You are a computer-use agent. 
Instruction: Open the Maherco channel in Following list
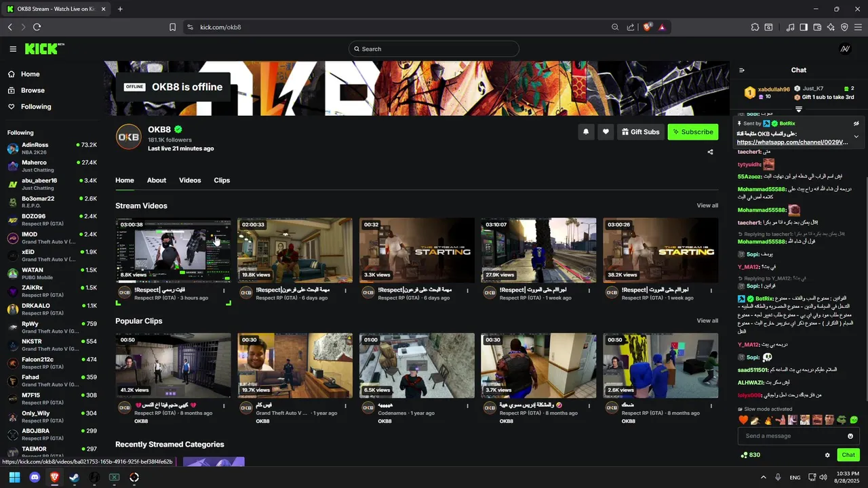(52, 166)
